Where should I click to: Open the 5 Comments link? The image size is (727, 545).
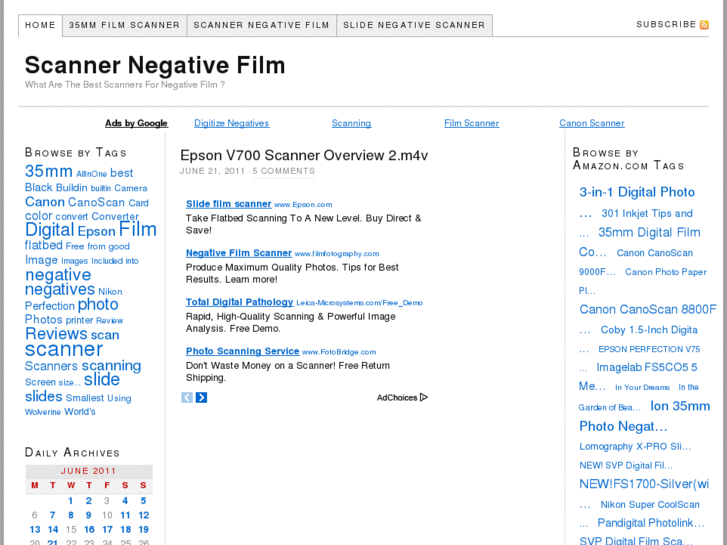click(284, 171)
